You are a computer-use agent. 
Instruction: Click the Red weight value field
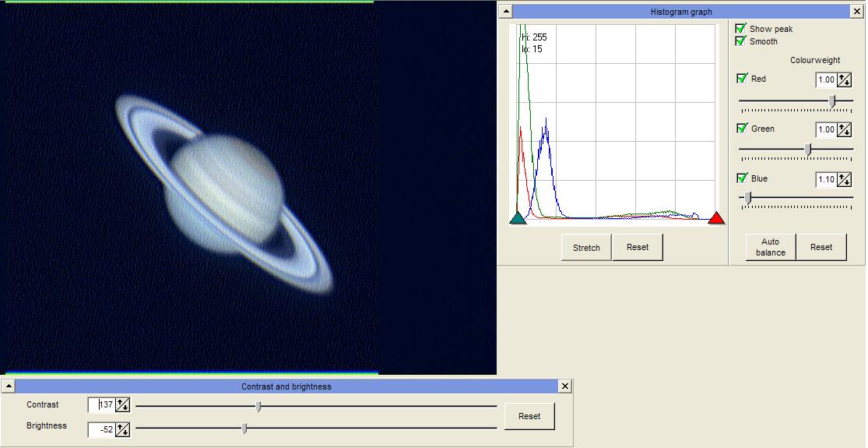pos(826,79)
